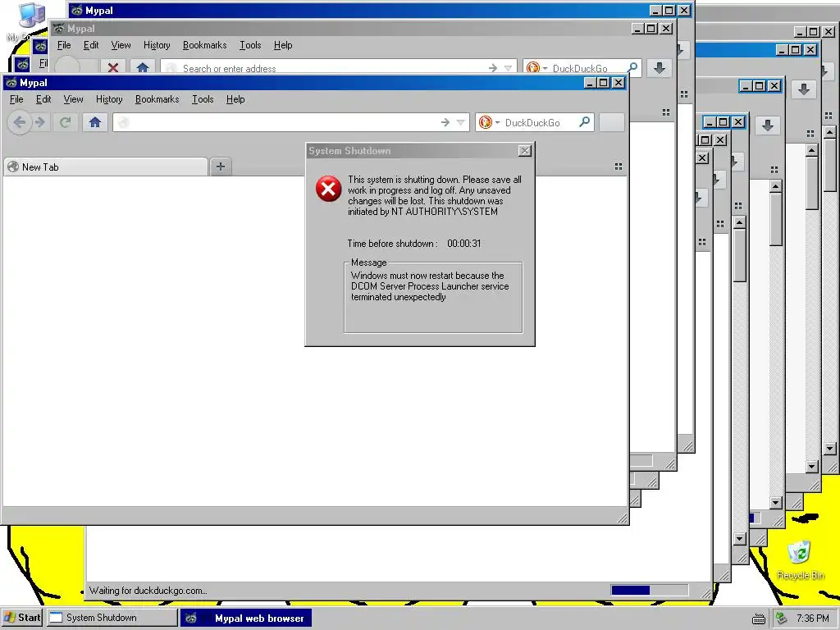Image resolution: width=840 pixels, height=630 pixels.
Task: Click the 7:36 PM clock
Action: tap(812, 619)
